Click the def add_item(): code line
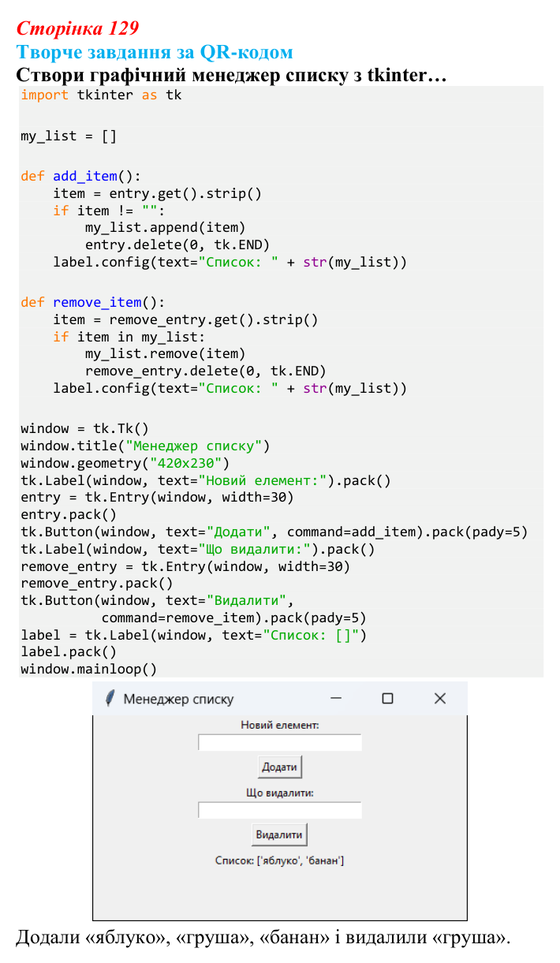This screenshot has width=560, height=963. [81, 176]
